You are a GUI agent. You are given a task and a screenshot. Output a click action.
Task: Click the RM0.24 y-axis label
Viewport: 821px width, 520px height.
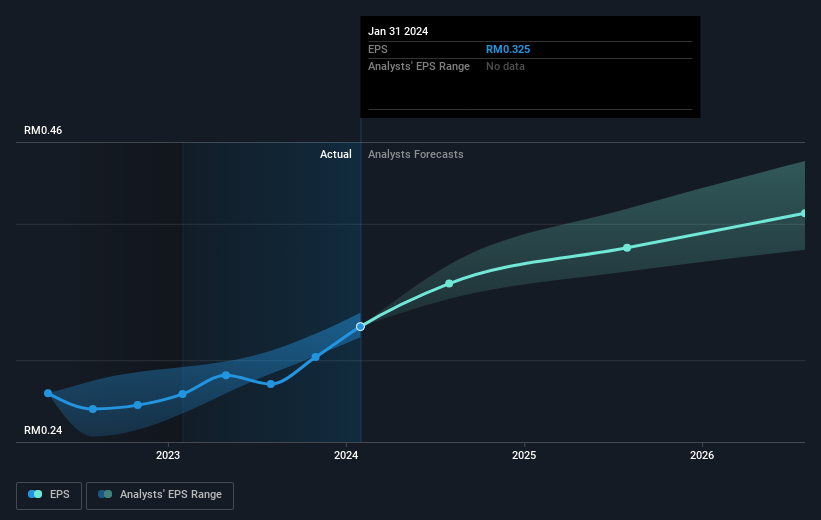[43, 430]
